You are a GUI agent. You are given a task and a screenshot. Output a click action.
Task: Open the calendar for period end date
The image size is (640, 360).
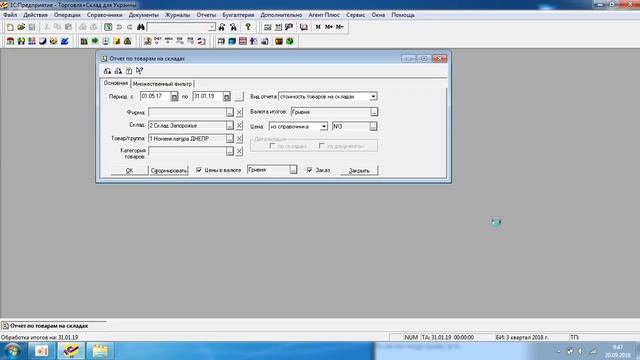point(227,97)
